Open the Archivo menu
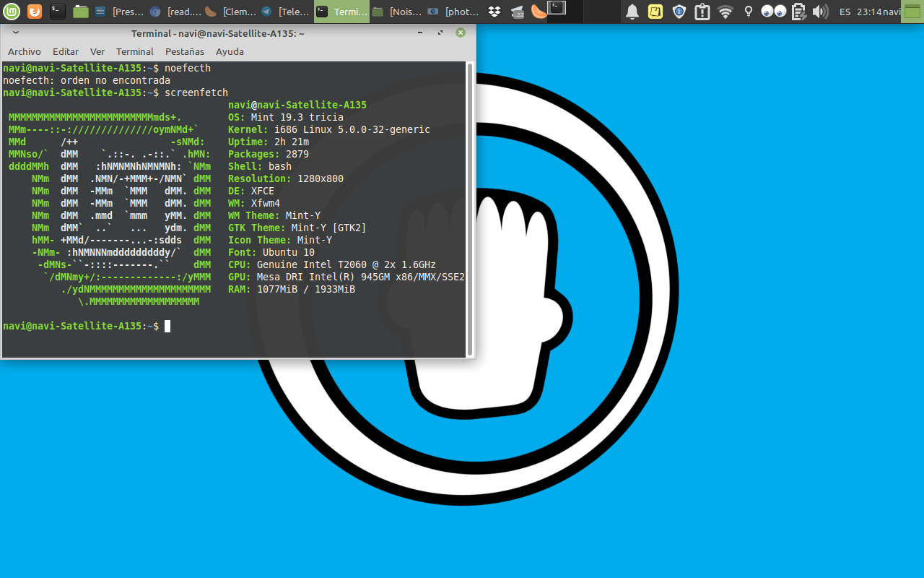The image size is (924, 578). (x=25, y=51)
